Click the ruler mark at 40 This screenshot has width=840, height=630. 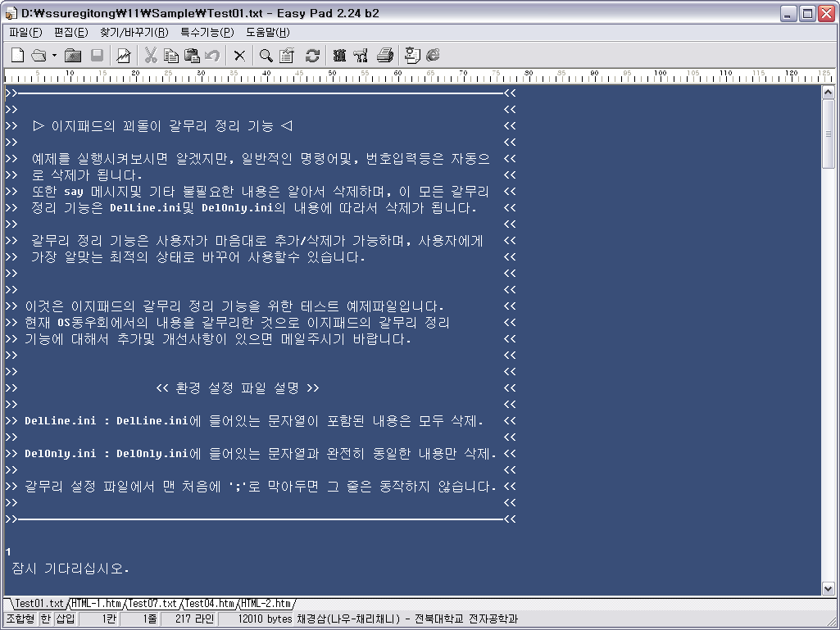point(266,73)
